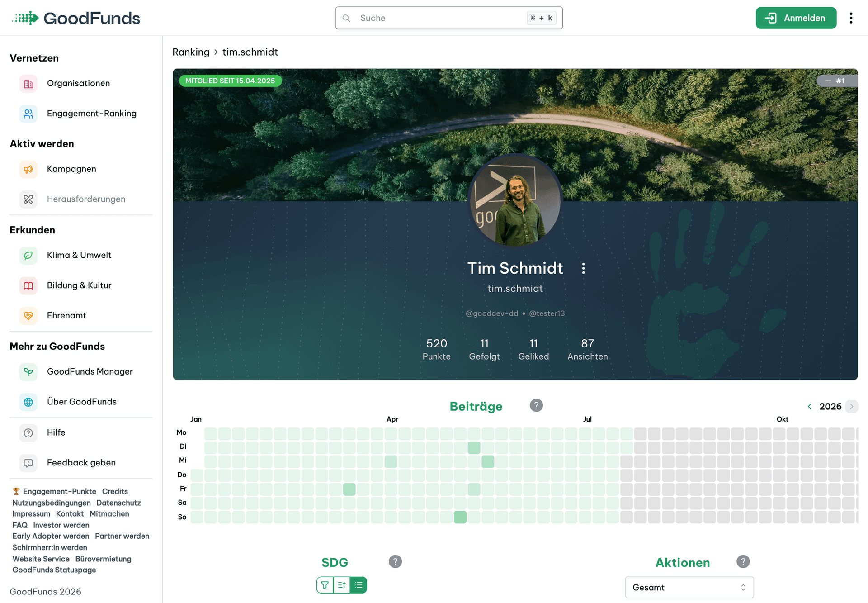Open the Nutzungsbedingungen link
This screenshot has width=868, height=603.
52,503
